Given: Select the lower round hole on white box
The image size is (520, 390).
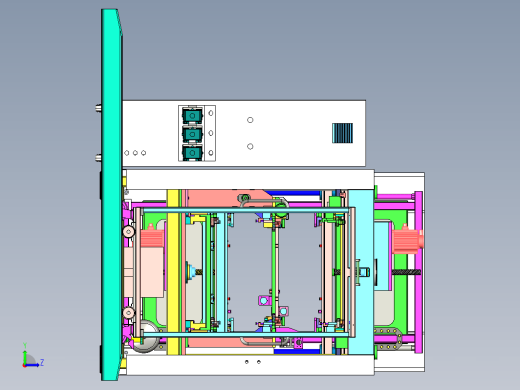Looking at the screenshot, I should coord(250,146).
